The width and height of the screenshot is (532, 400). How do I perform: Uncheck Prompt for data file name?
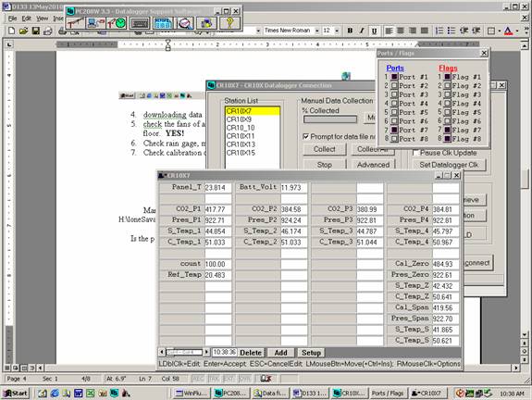[x=305, y=136]
